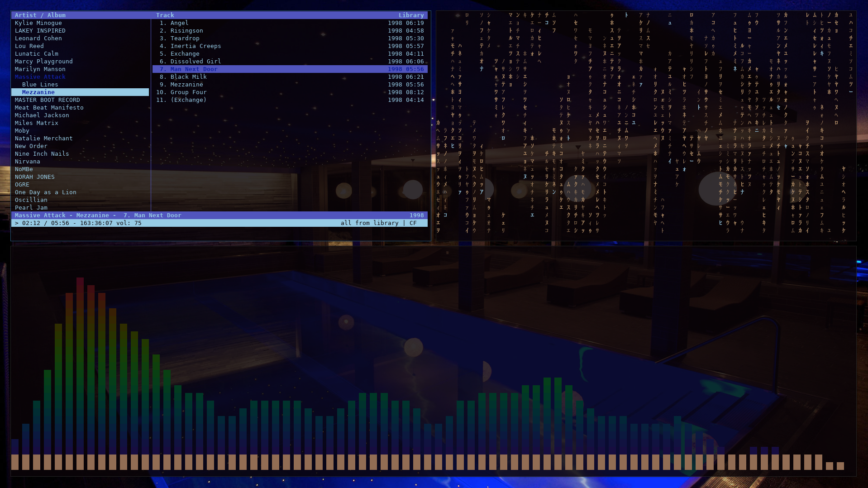
Task: Select track 3. Teardrop
Action: tap(290, 38)
